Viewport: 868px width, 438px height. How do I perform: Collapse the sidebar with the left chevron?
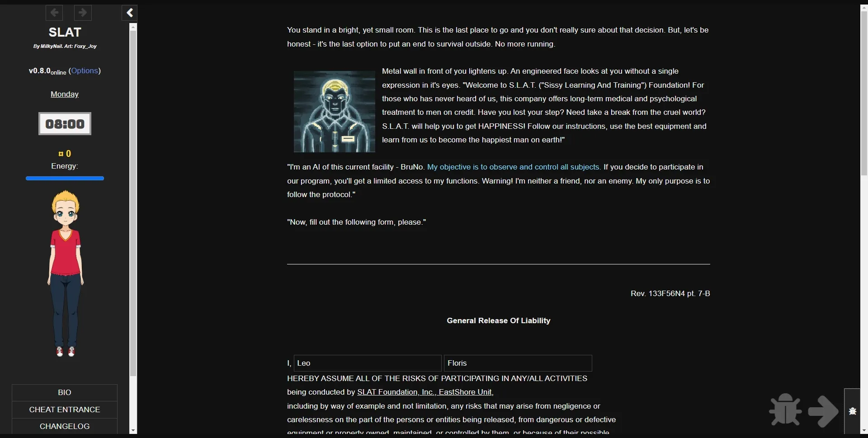click(x=129, y=13)
